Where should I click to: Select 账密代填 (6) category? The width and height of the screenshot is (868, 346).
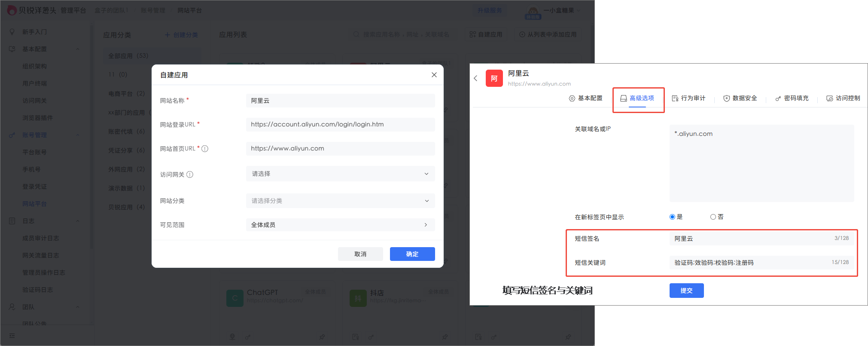[127, 132]
